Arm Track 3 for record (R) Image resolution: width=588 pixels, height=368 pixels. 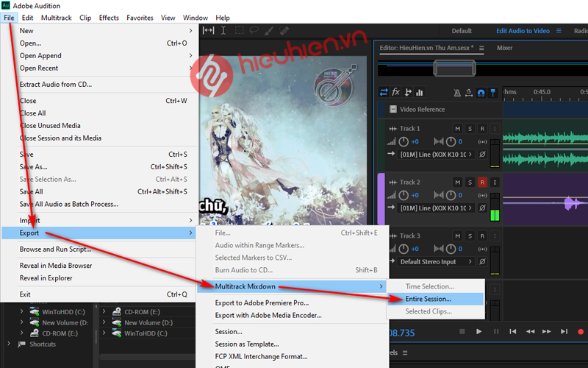482,236
